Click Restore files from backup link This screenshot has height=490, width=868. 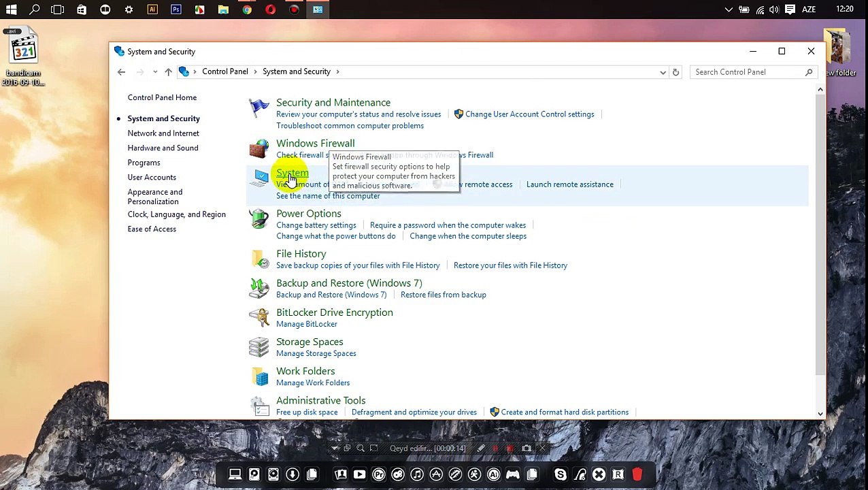click(x=443, y=295)
